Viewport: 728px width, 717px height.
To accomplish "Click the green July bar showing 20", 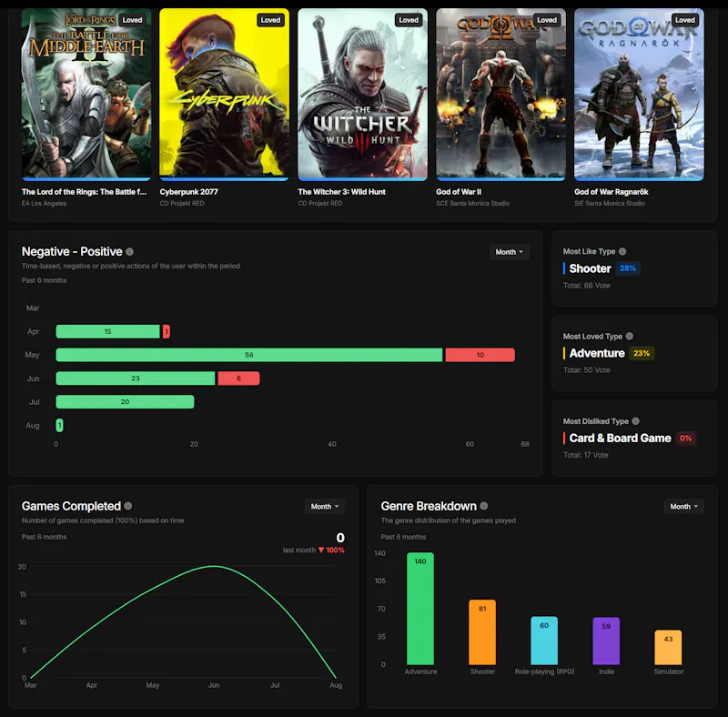I will (125, 401).
